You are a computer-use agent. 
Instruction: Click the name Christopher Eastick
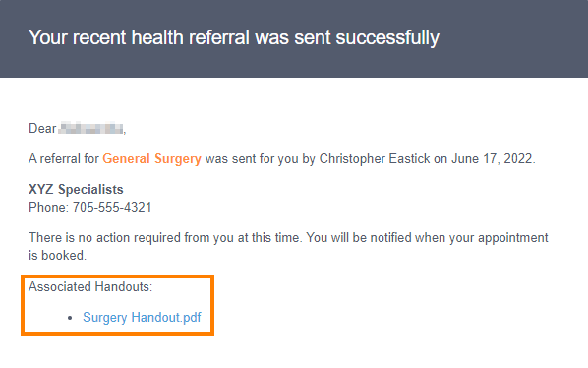tap(375, 159)
